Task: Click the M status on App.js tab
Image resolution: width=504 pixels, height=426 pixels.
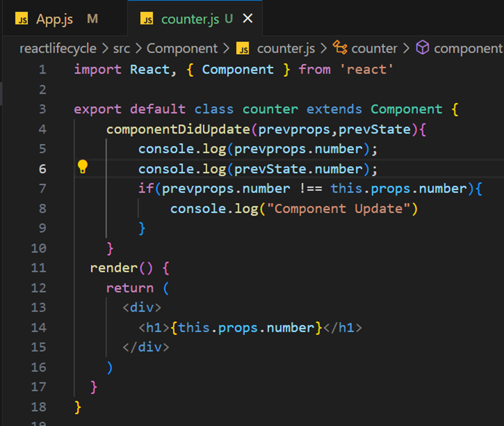Action: 92,19
